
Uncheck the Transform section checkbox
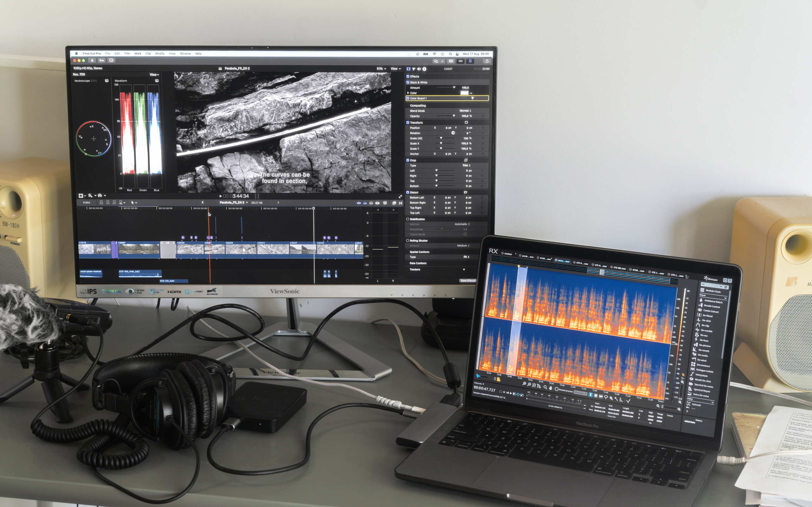point(408,122)
